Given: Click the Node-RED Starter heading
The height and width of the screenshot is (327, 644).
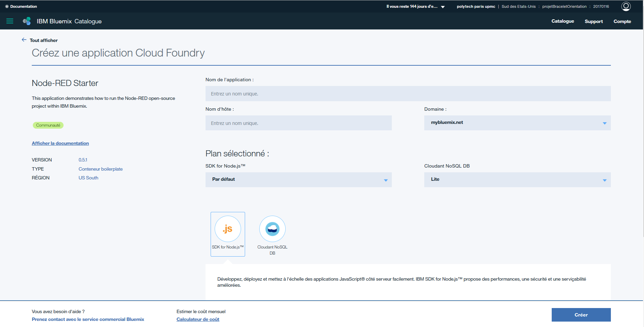Looking at the screenshot, I should click(x=65, y=83).
